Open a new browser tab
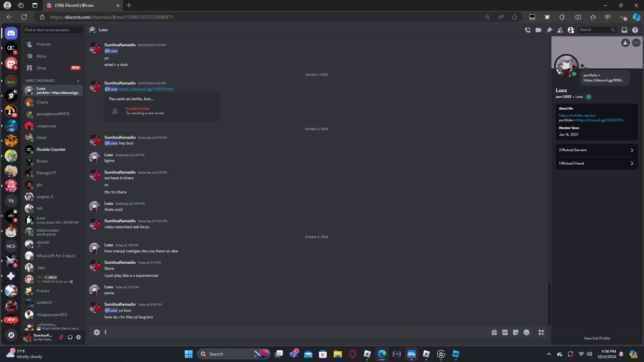This screenshot has width=644, height=362. coord(129,5)
